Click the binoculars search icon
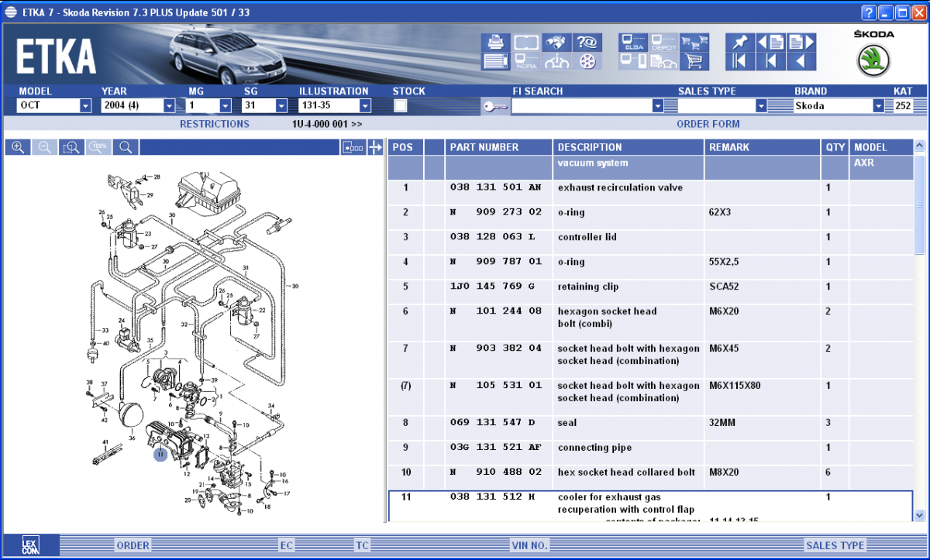 (556, 43)
